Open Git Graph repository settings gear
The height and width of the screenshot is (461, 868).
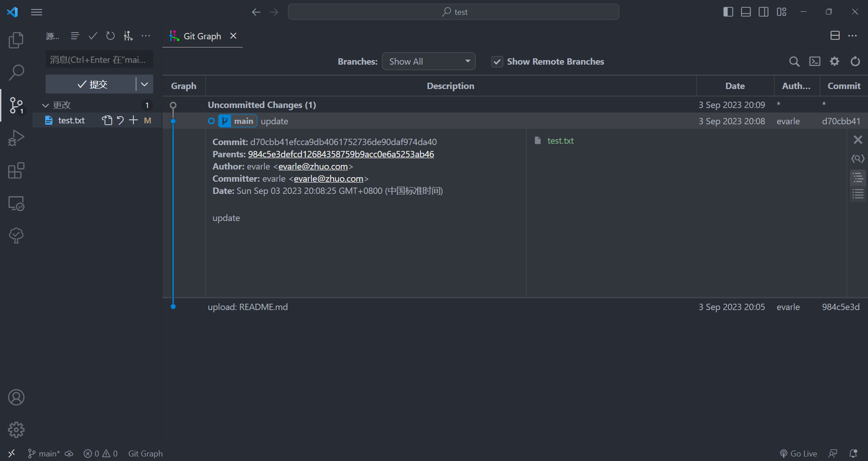(835, 61)
